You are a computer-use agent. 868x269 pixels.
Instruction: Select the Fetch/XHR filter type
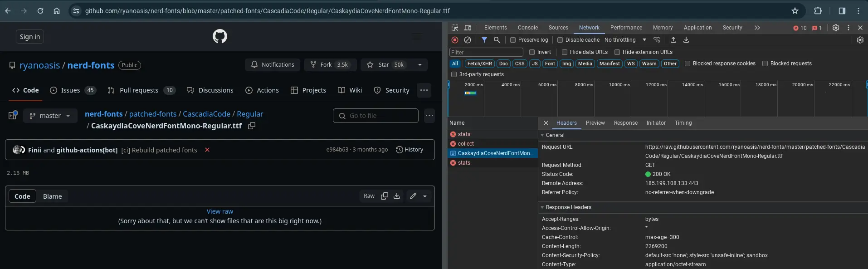(479, 64)
